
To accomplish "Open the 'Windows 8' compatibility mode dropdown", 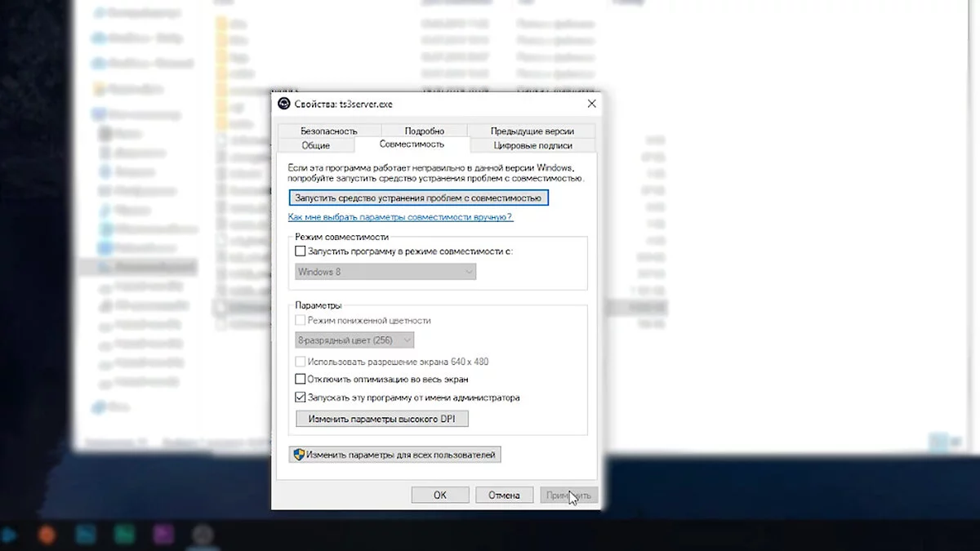I will 385,272.
